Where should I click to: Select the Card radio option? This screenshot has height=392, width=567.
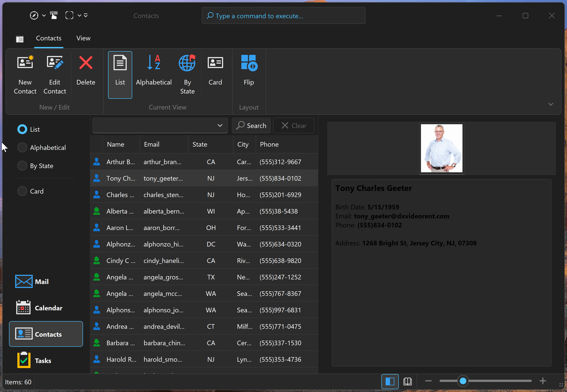click(x=22, y=191)
